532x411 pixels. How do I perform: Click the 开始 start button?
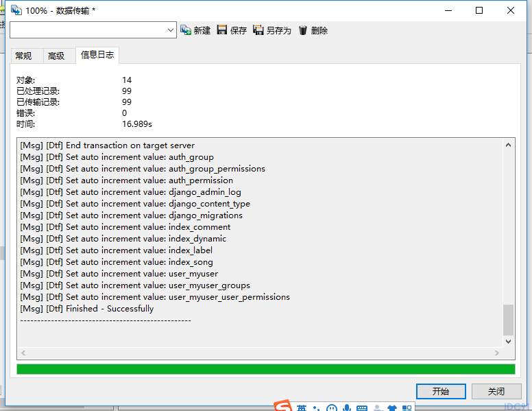click(441, 391)
